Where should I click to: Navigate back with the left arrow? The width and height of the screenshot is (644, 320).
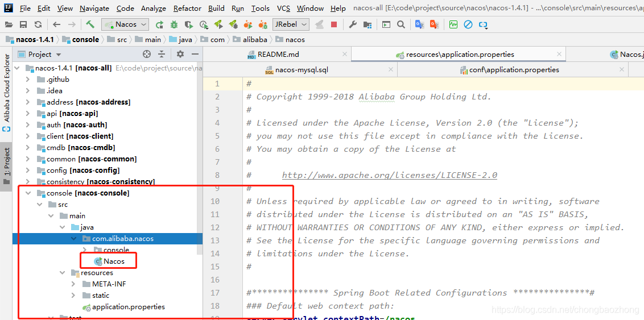coord(57,24)
